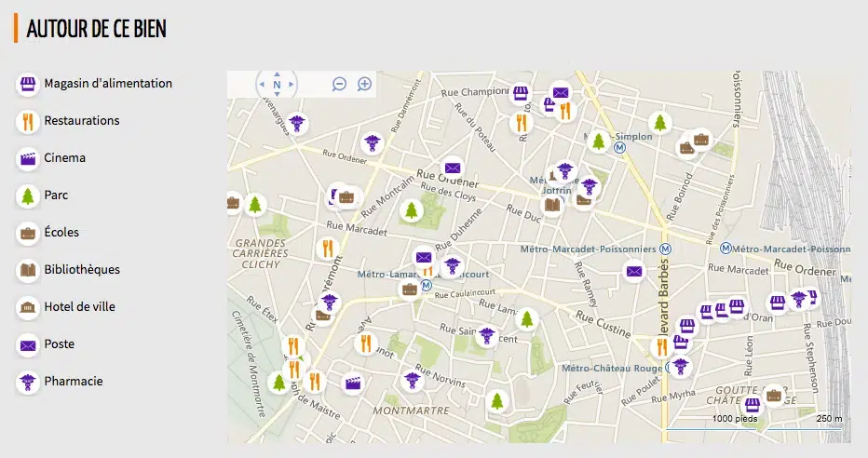The width and height of the screenshot is (868, 458).
Task: Toggle the Pharmacie legend icon
Action: 28,382
